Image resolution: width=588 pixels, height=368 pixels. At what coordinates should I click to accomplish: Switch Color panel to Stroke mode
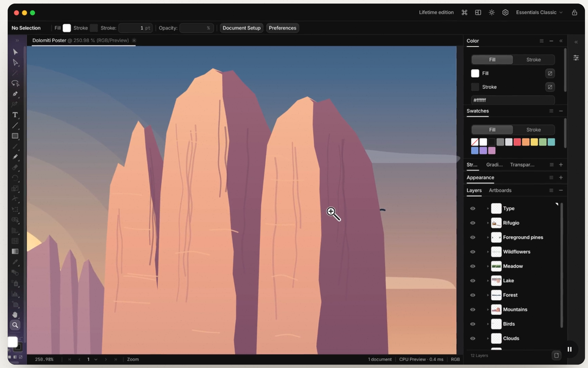click(533, 59)
